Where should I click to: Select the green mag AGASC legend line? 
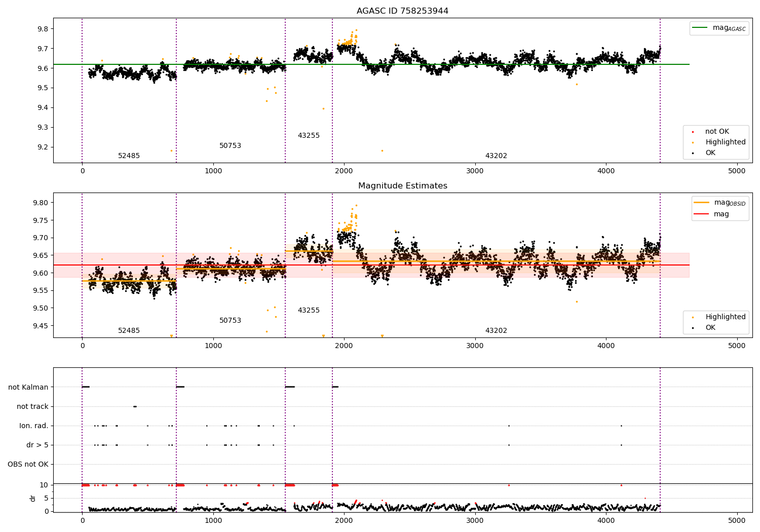pos(701,28)
